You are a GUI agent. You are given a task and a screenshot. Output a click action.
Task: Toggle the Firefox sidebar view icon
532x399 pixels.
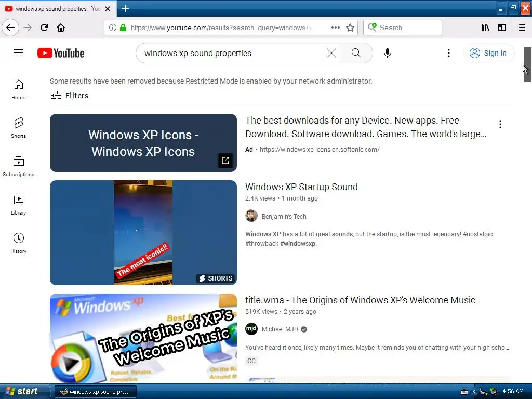point(502,28)
